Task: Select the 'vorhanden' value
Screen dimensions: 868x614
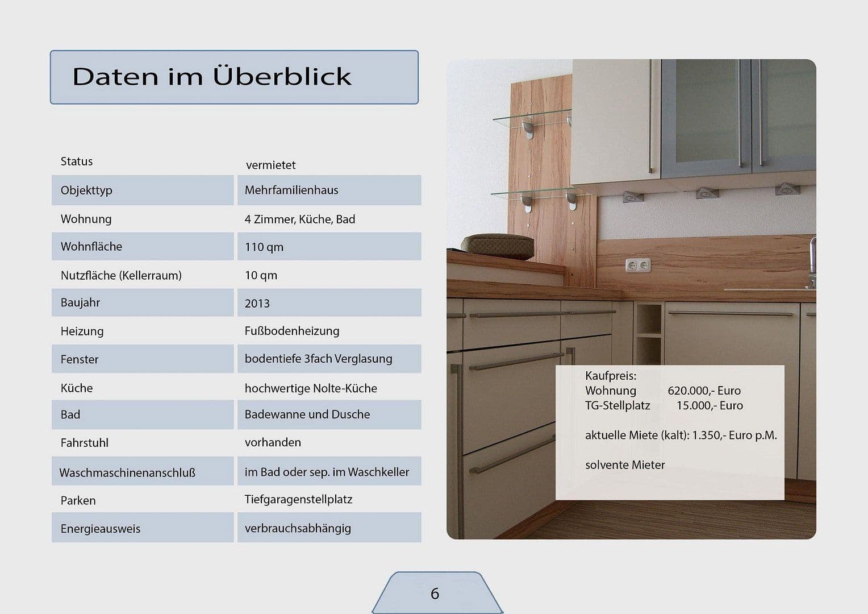Action: point(273,442)
